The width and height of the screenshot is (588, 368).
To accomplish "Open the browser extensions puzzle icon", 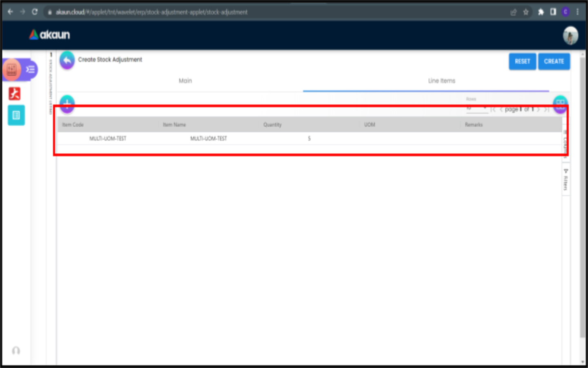I will 541,12.
